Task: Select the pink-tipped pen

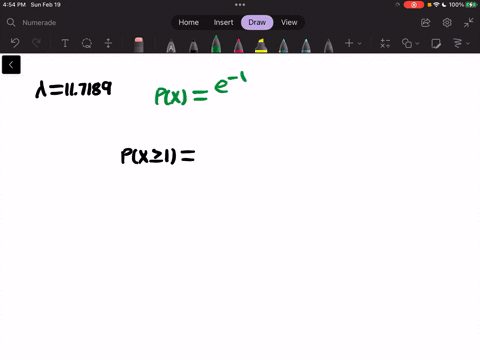Action: pos(238,46)
